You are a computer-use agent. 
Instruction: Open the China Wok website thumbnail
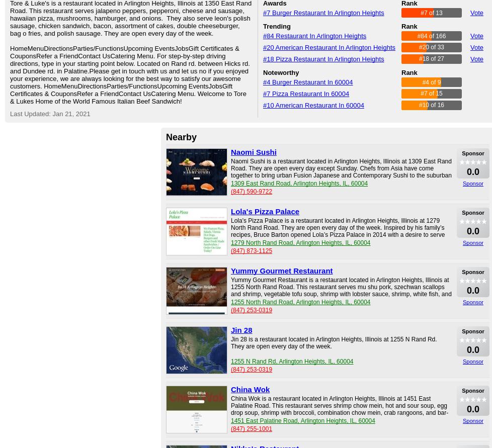click(196, 409)
